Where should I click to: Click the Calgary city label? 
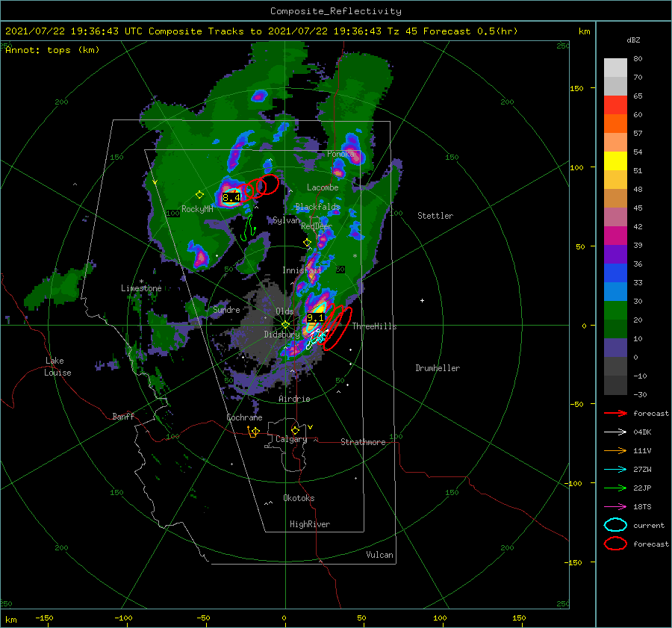tap(291, 439)
